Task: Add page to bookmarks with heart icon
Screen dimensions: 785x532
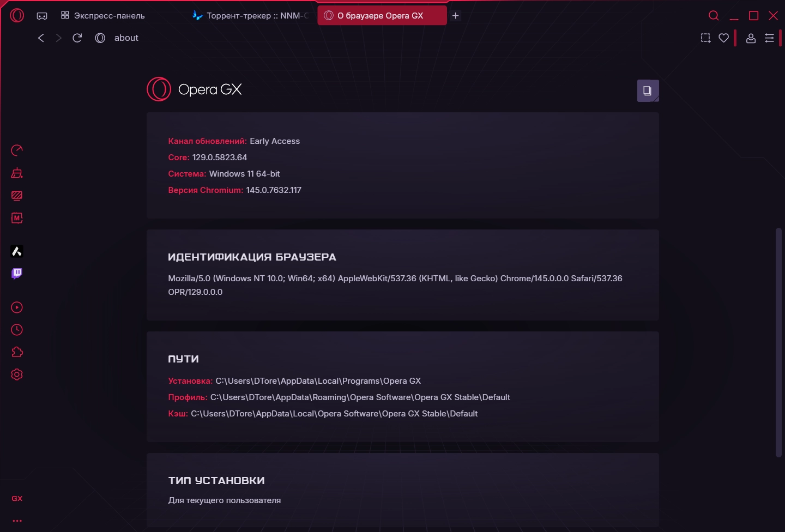Action: [x=724, y=38]
